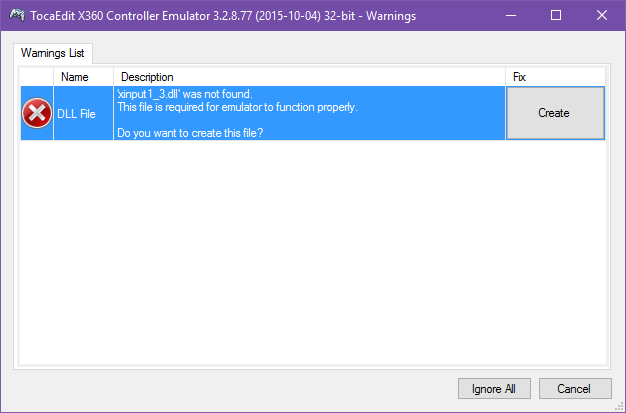Cancel the warnings dialog

[x=575, y=389]
